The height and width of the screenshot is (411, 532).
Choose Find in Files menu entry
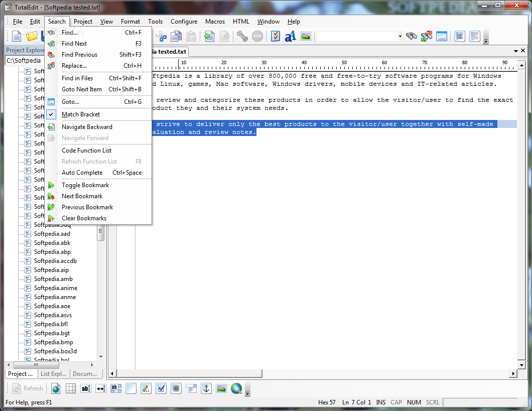click(x=99, y=78)
